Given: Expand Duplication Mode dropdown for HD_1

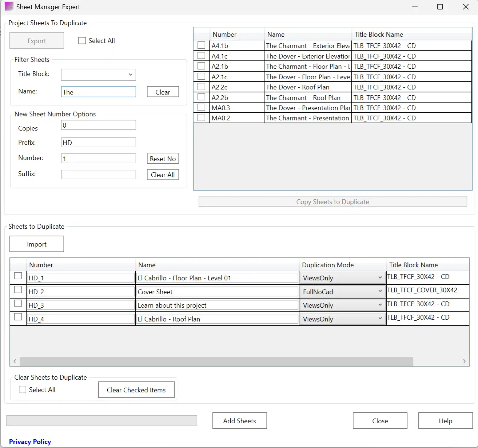Looking at the screenshot, I should [x=342, y=278].
